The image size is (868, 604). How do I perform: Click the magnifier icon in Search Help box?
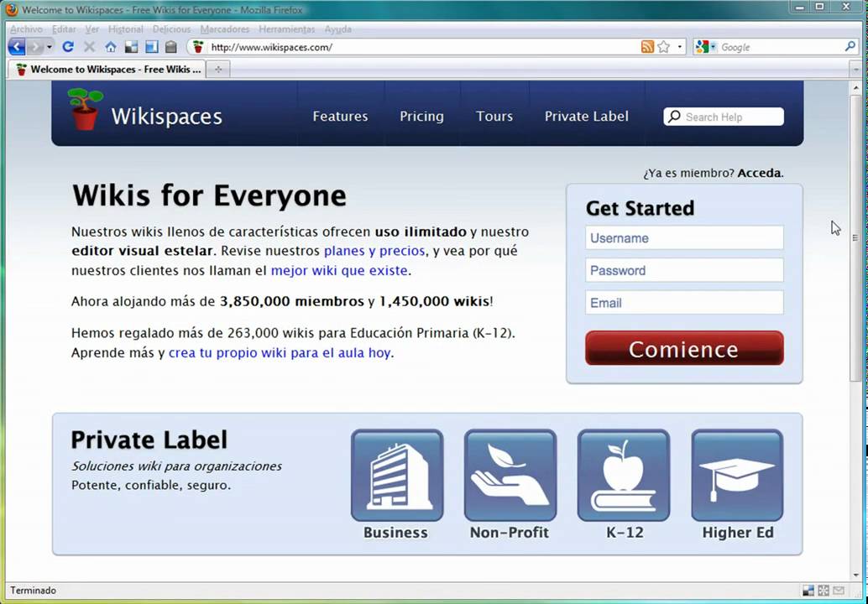tap(674, 117)
